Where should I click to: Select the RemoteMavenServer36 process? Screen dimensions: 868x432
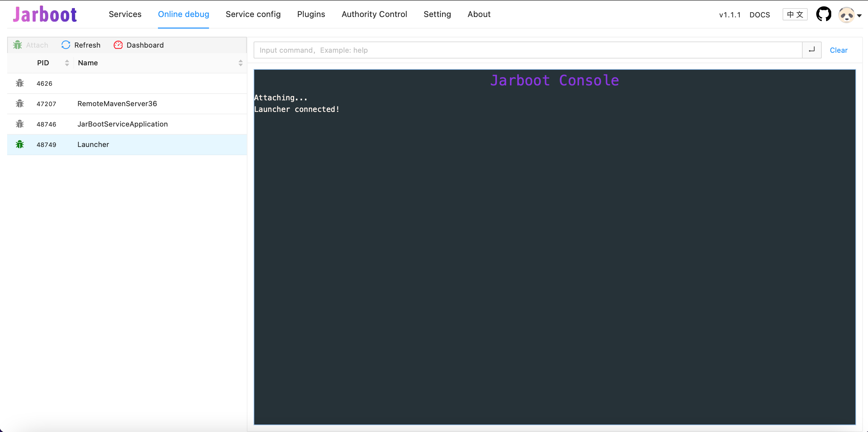tap(127, 104)
